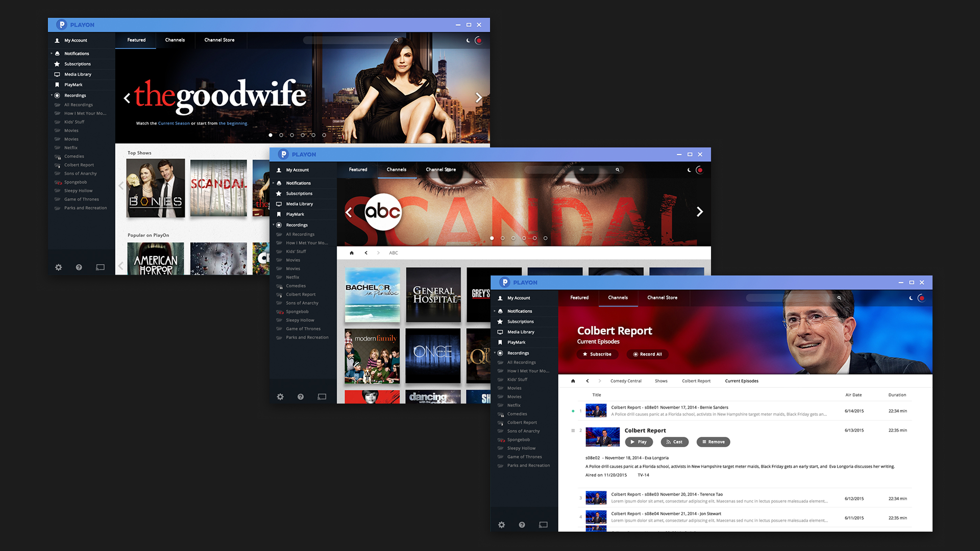Viewport: 980px width, 551px height.
Task: Open Media Library in the sidebar
Action: point(521,332)
